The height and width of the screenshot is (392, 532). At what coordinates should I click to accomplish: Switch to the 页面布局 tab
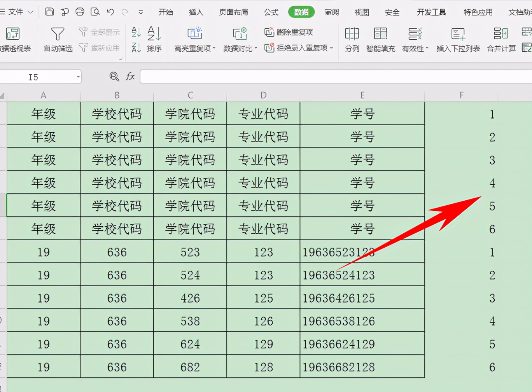(x=233, y=12)
